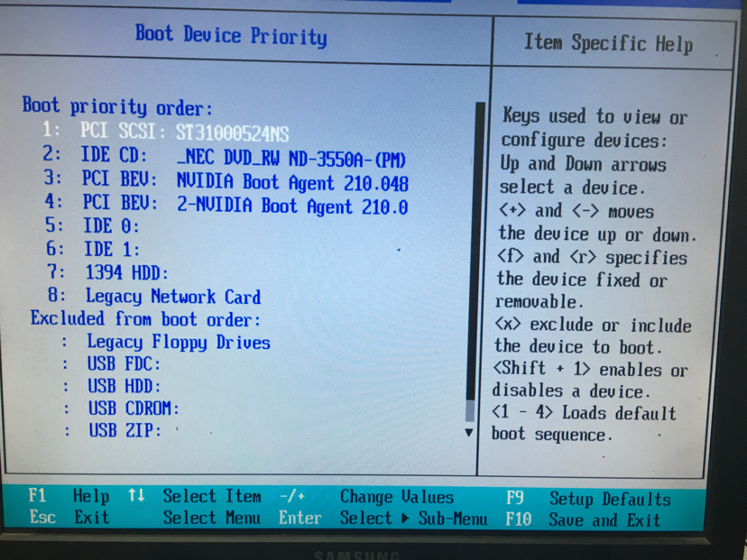Click up/down arrows Select Item hint
Viewport: 747px width, 560px height.
click(x=194, y=496)
